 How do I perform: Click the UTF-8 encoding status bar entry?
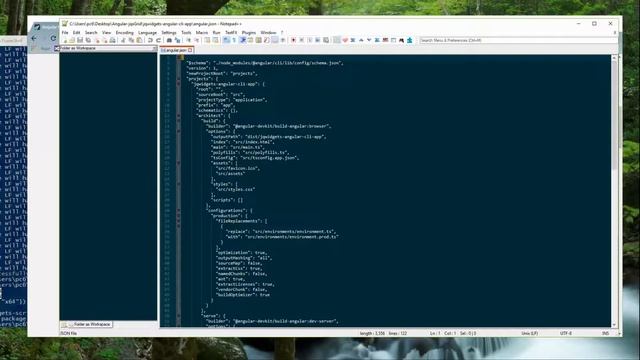[566, 333]
